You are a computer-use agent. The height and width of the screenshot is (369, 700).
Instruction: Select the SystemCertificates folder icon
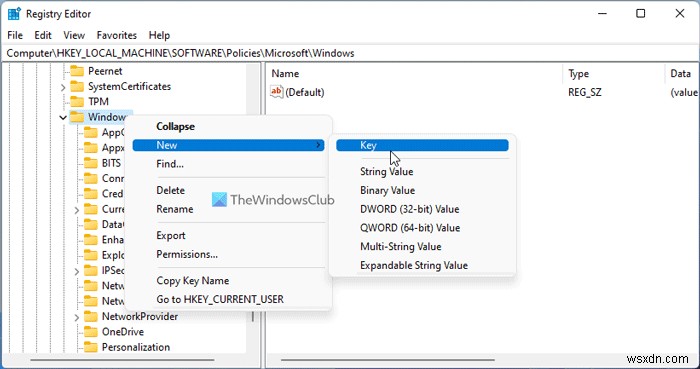77,86
